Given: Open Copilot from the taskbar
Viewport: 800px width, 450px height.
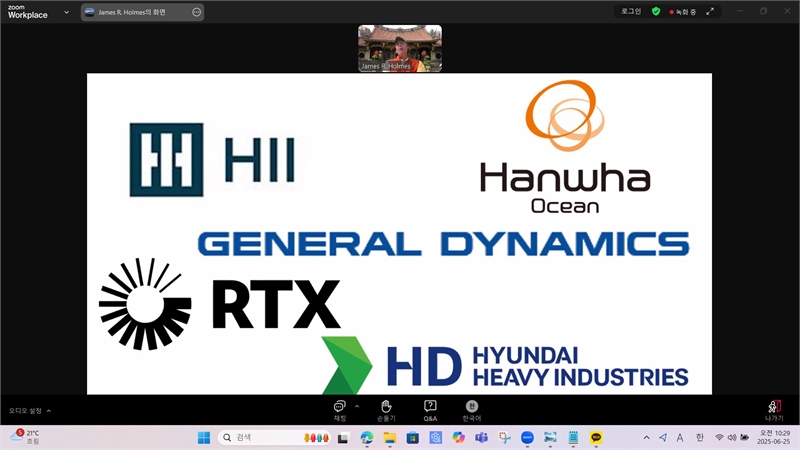Looking at the screenshot, I should pos(458,438).
